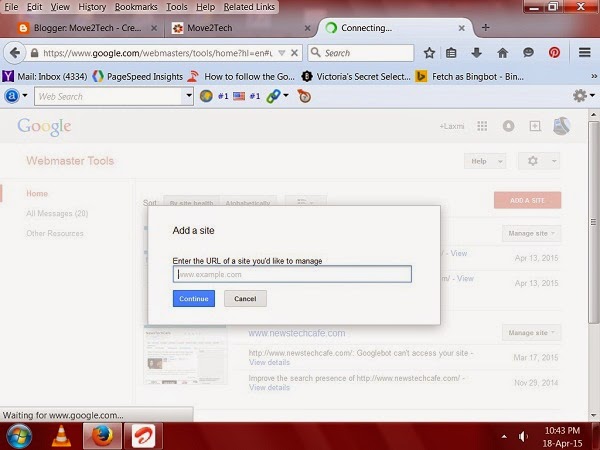
Task: Open the File menu
Action: [11, 7]
